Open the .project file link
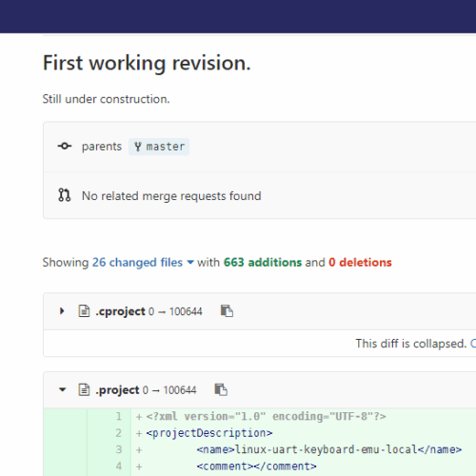476x476 pixels. pyautogui.click(x=117, y=390)
